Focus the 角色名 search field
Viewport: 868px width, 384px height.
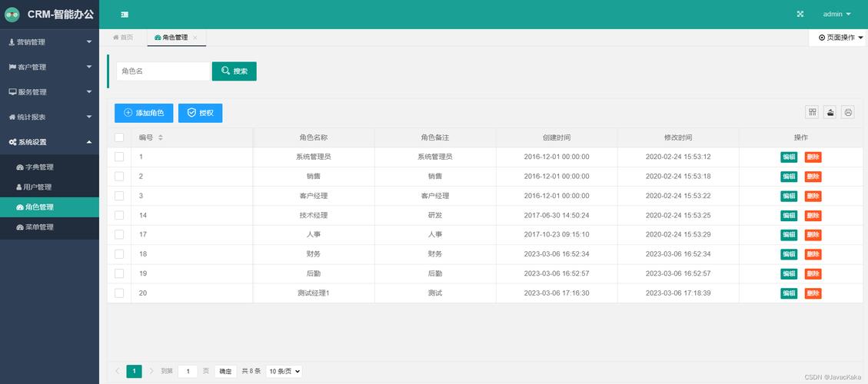point(163,71)
